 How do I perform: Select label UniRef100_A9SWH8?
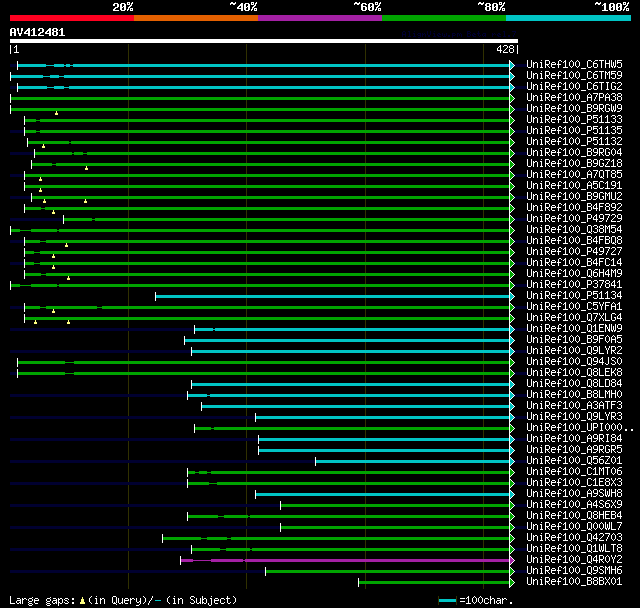[x=574, y=494]
